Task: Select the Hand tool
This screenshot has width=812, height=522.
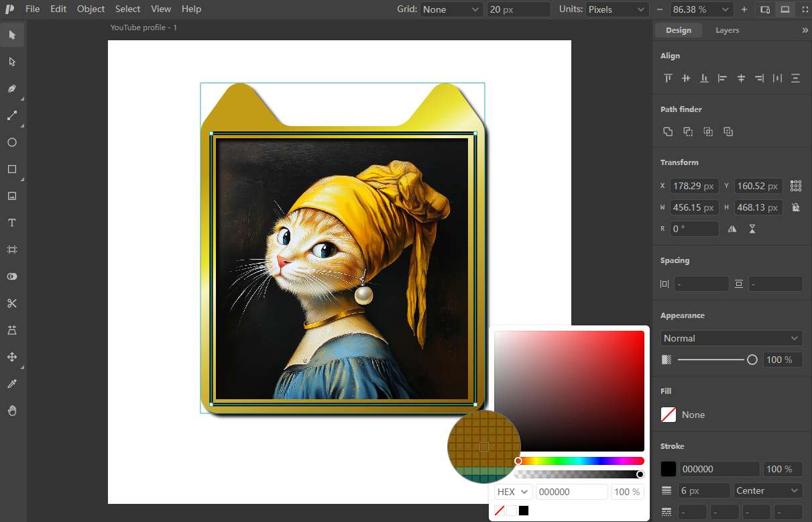Action: click(12, 411)
